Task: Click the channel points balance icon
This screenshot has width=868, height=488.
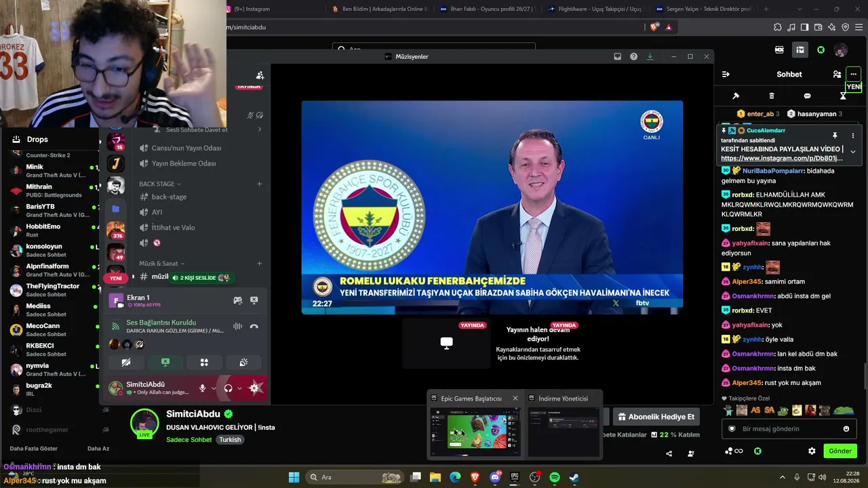Action: pyautogui.click(x=733, y=451)
